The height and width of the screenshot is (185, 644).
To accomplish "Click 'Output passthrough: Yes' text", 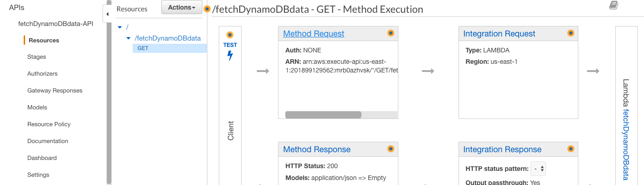I will (x=504, y=182).
